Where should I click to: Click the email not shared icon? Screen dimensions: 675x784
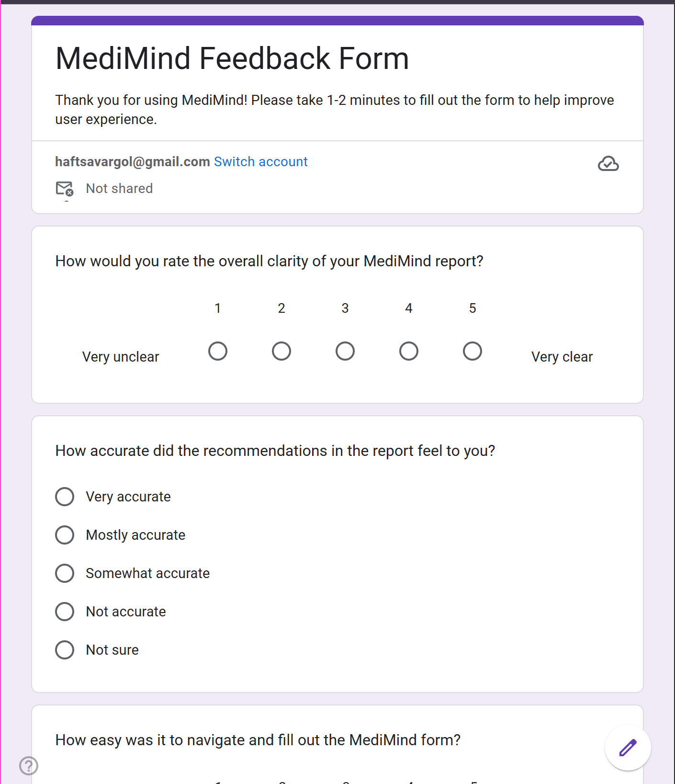point(65,189)
